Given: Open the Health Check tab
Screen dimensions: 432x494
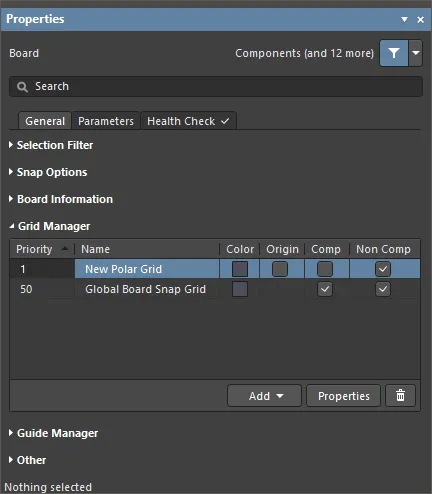Looking at the screenshot, I should click(188, 121).
